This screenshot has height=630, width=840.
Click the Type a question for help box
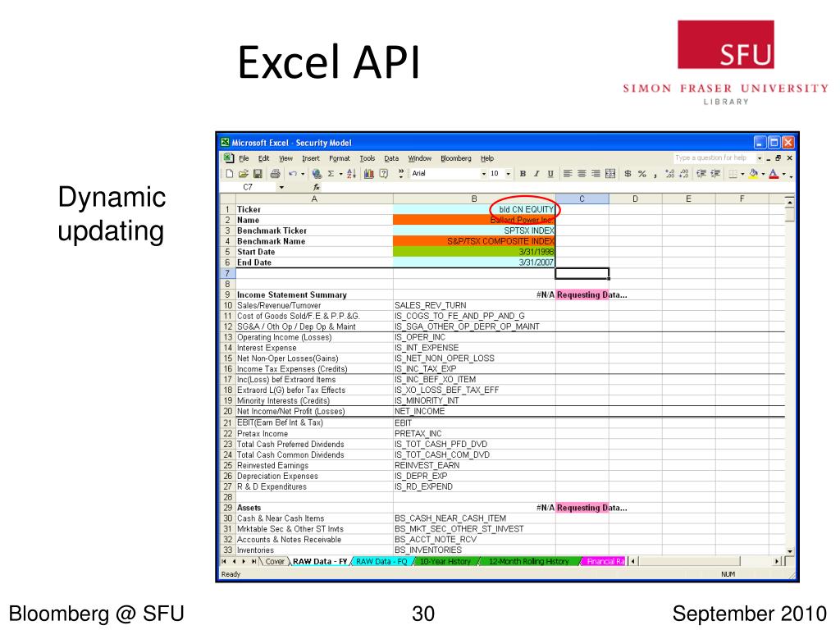click(714, 158)
